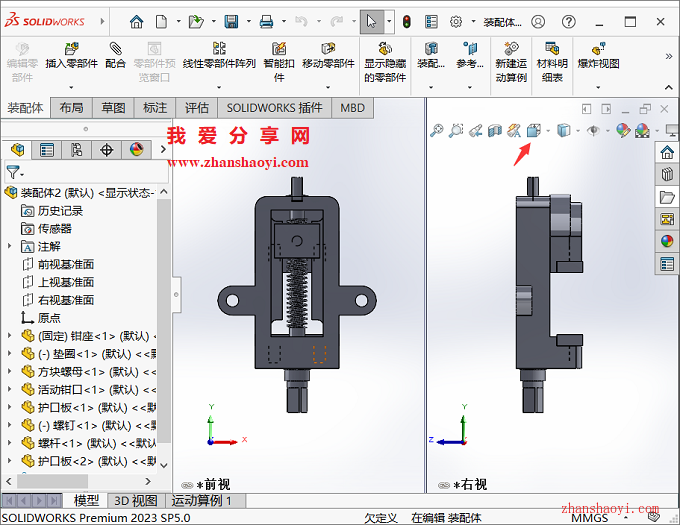
Task: Open a file using the Open icon
Action: coord(196,21)
